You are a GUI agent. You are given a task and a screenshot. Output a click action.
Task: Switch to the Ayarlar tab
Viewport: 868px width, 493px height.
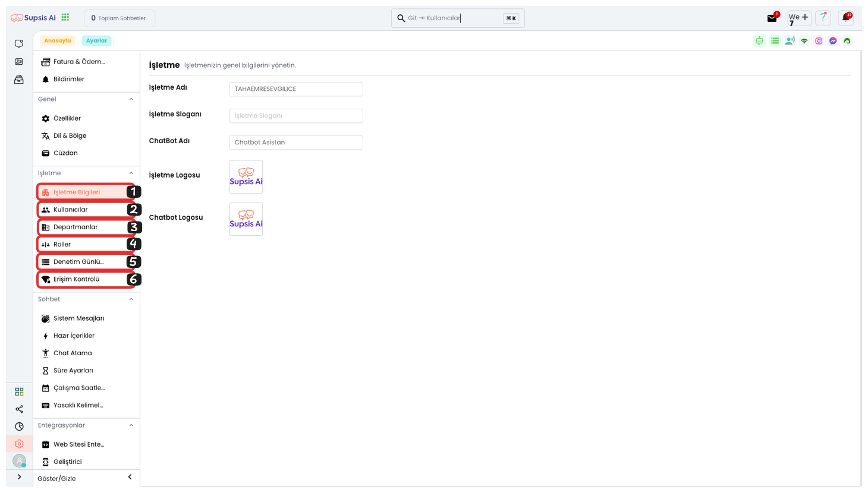click(96, 41)
